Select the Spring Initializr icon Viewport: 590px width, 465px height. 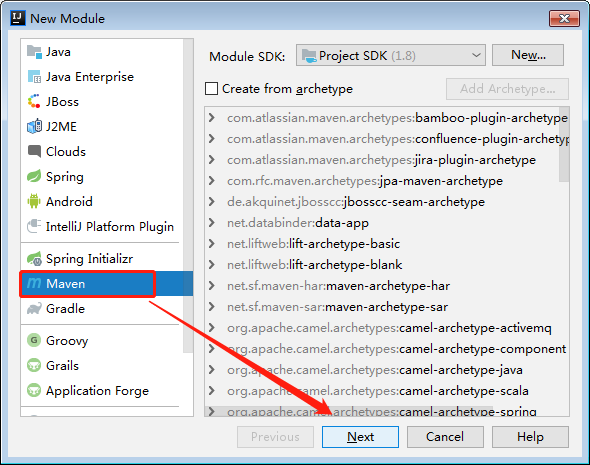tap(34, 258)
